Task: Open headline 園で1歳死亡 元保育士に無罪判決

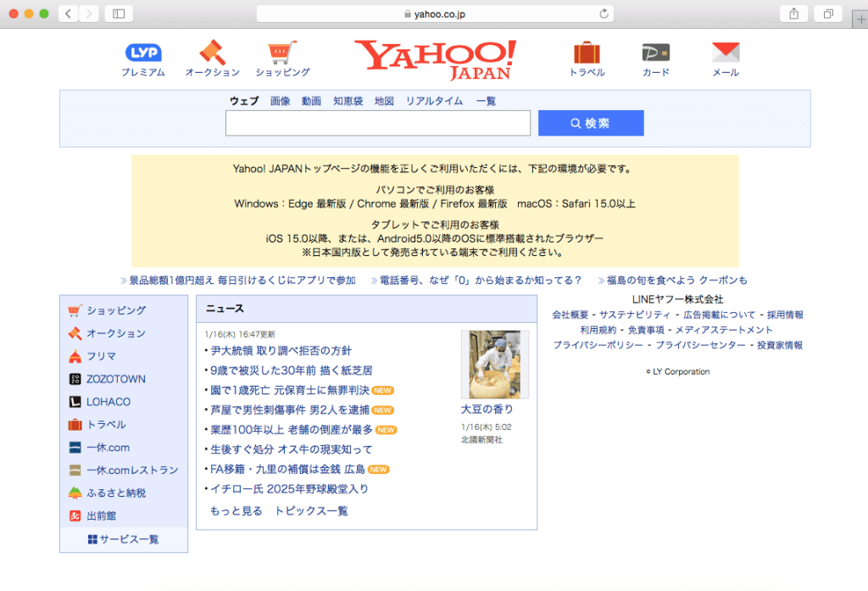Action: (290, 391)
